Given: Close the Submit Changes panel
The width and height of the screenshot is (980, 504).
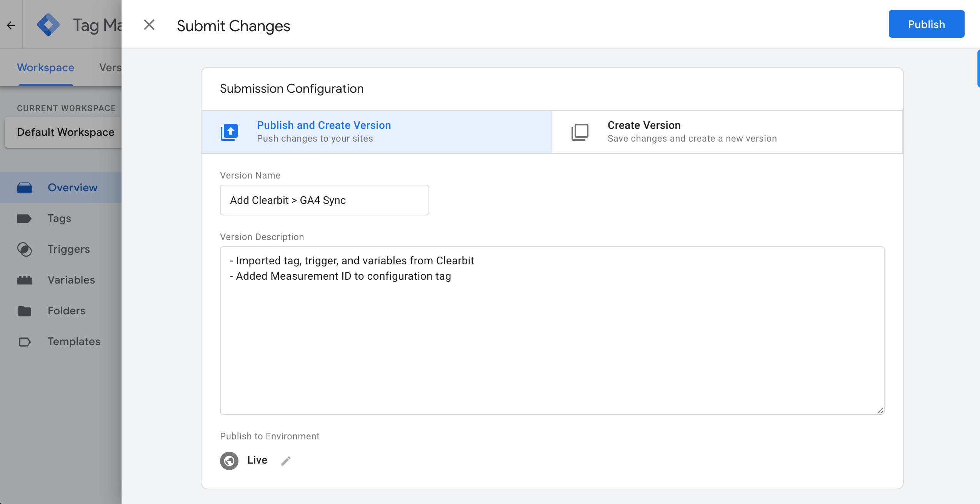Looking at the screenshot, I should click(149, 25).
